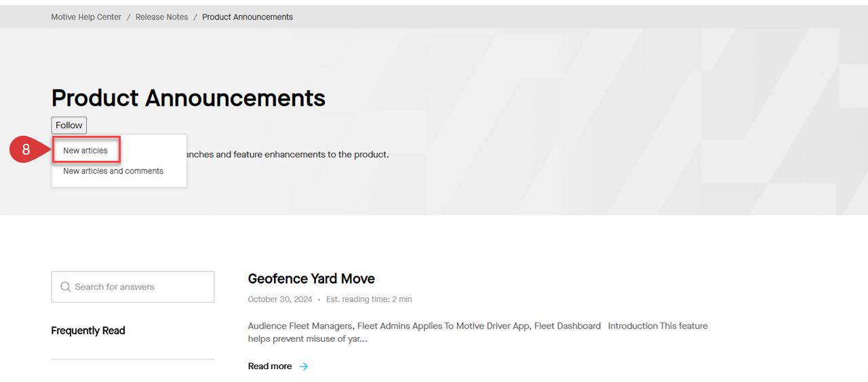The image size is (868, 382).
Task: Click the October 30, 2024 date
Action: pyautogui.click(x=280, y=299)
